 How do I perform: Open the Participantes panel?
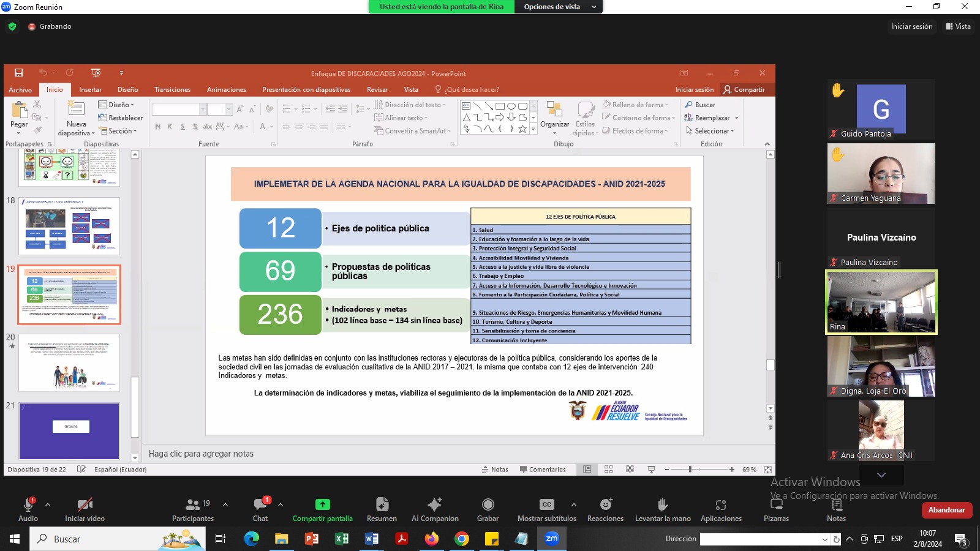tap(193, 509)
